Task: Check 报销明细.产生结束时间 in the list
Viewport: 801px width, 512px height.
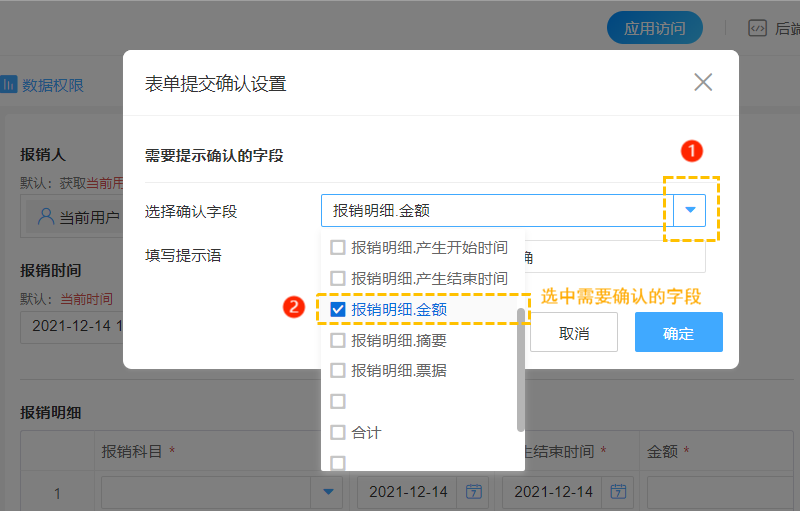Action: [x=338, y=278]
